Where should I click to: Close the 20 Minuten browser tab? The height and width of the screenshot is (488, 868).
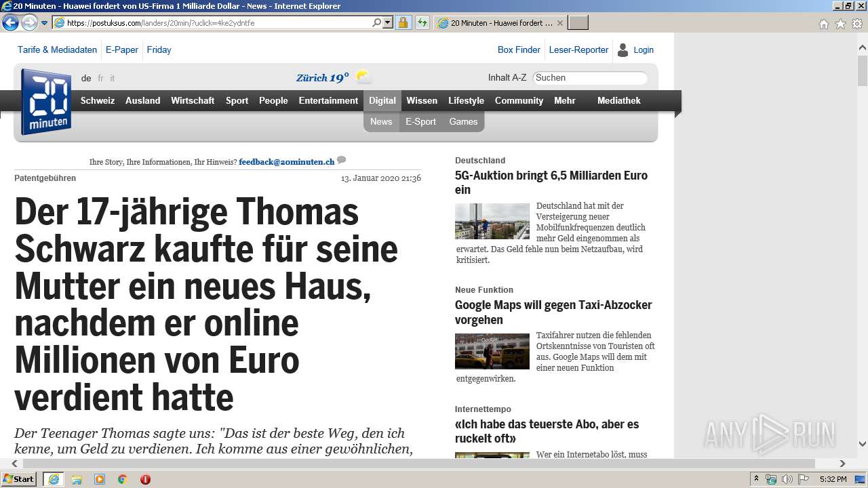tap(560, 23)
